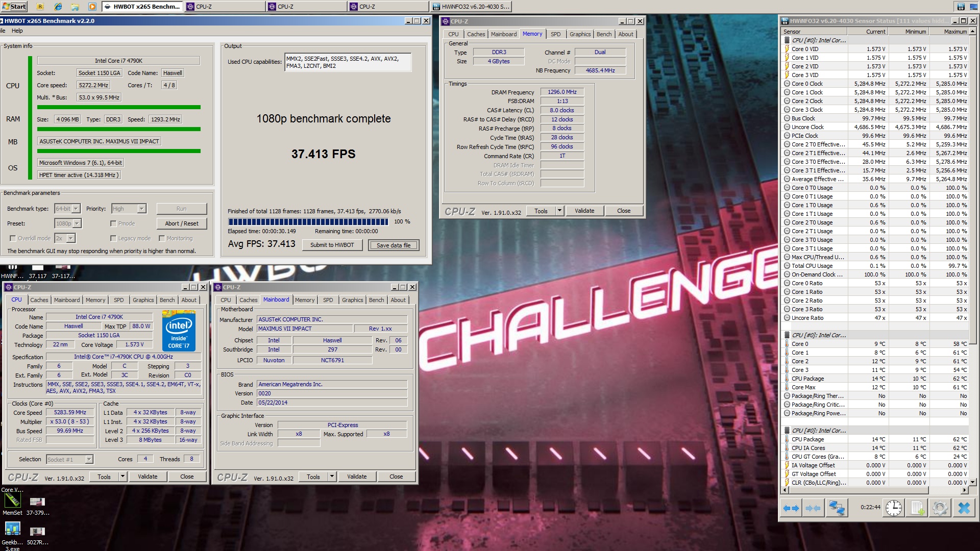This screenshot has height=551, width=980.
Task: Click HWiNFO clock reset timer icon
Action: click(x=893, y=508)
